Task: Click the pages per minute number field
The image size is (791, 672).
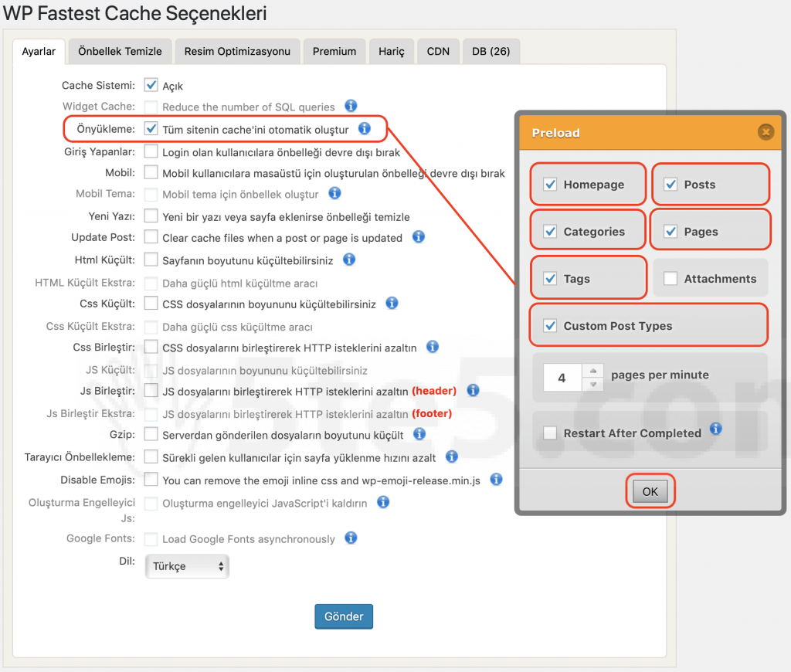Action: pos(562,378)
